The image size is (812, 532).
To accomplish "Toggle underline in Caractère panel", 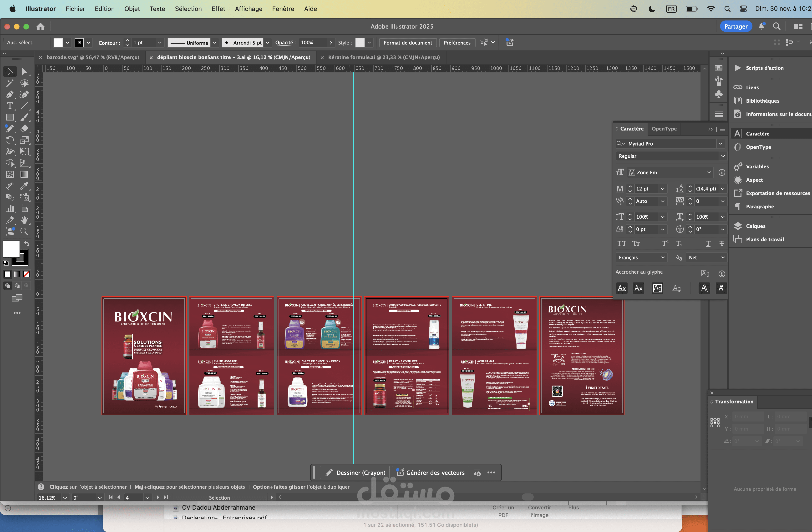I will coord(708,243).
